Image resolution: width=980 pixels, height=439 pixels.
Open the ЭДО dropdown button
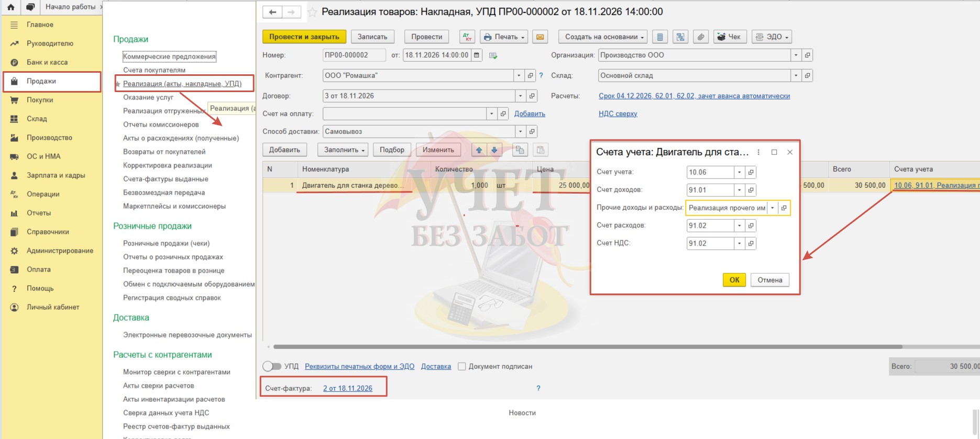click(x=772, y=37)
